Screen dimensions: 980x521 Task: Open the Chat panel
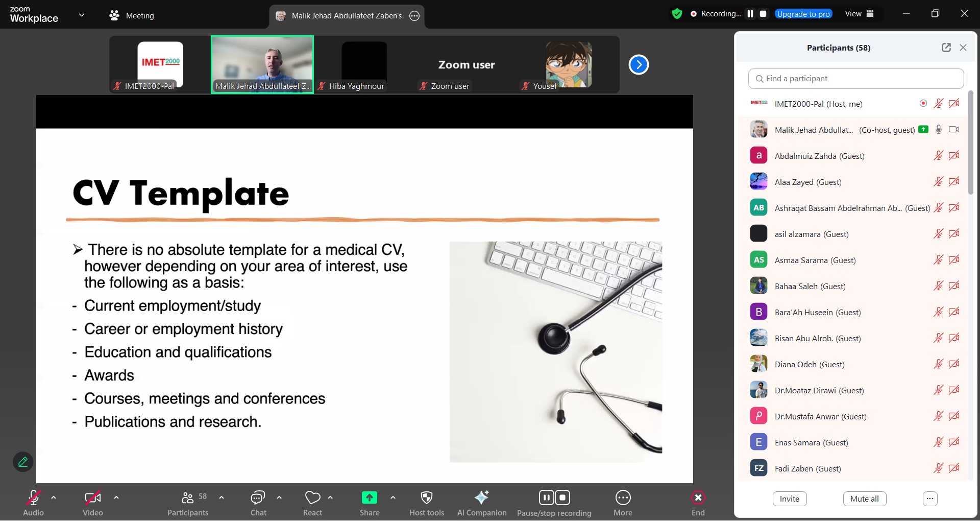pyautogui.click(x=258, y=498)
